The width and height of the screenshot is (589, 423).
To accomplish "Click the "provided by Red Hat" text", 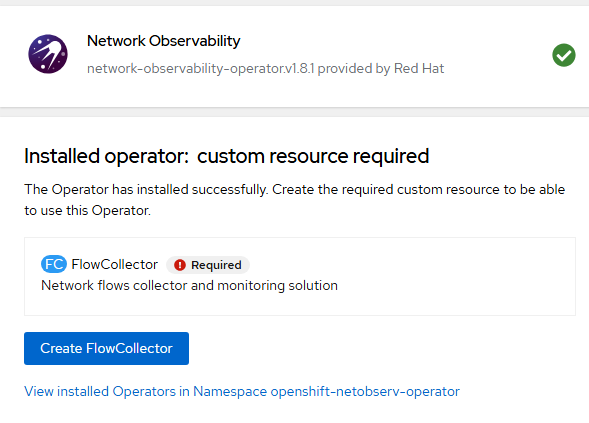I will 381,69.
